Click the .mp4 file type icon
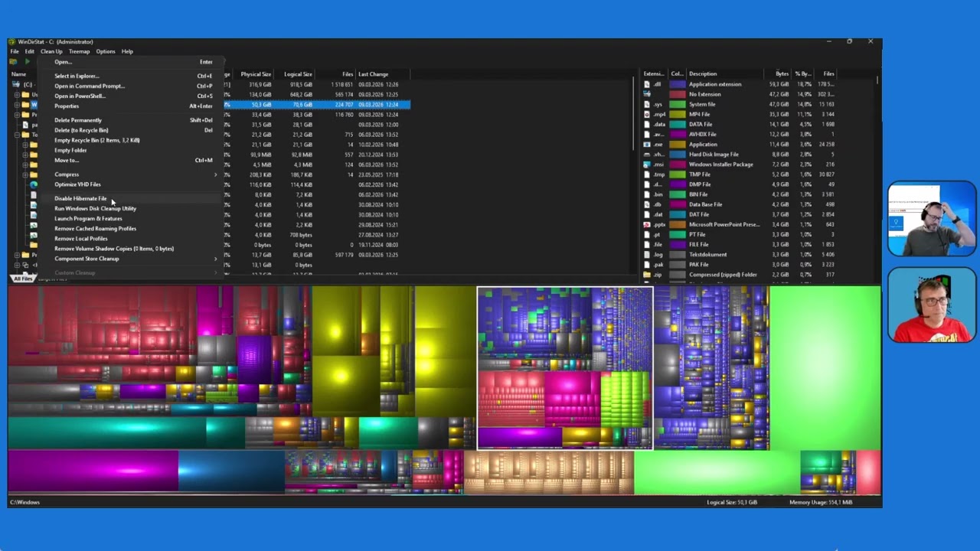980x551 pixels. (x=647, y=114)
